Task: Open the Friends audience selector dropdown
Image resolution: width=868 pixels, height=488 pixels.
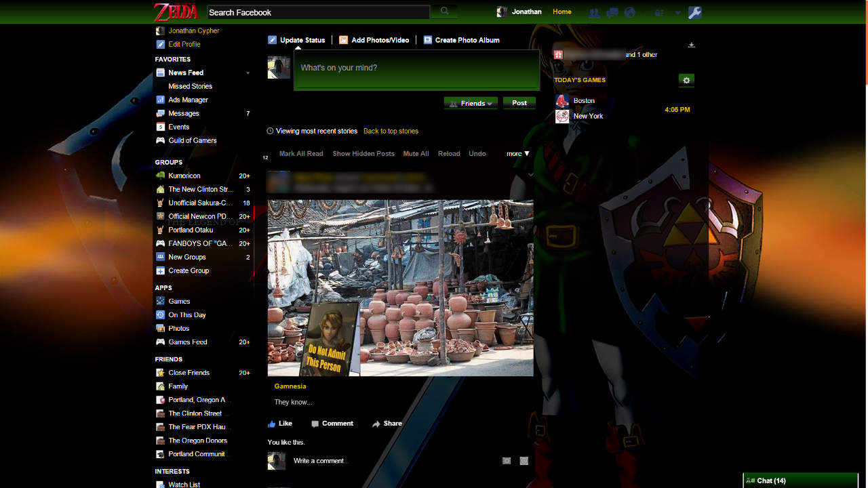Action: [471, 103]
